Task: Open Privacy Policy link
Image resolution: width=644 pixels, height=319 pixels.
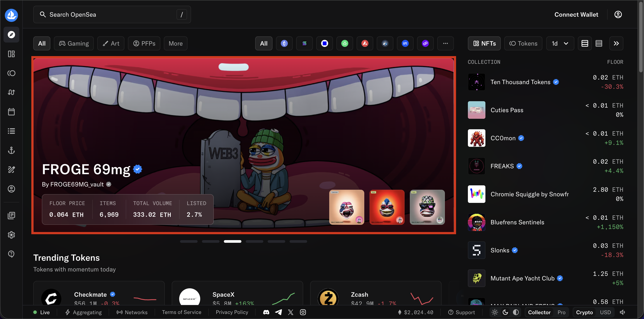Action: (x=232, y=312)
